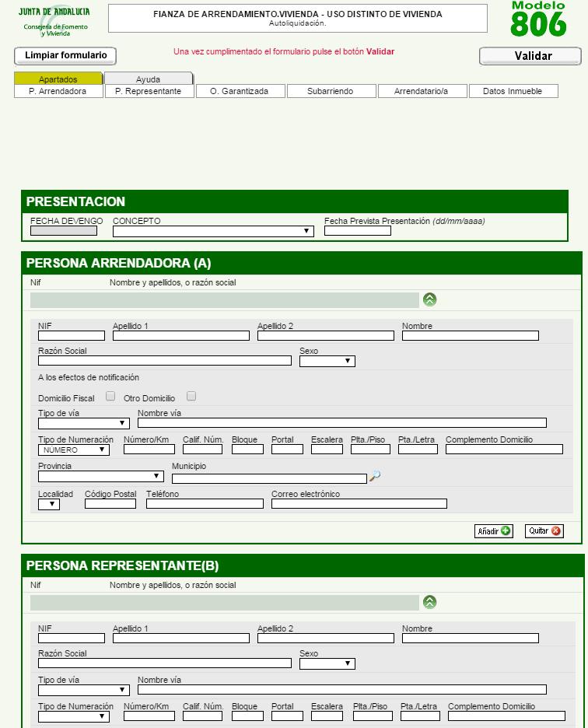This screenshot has height=728, width=588.
Task: Click Nombre vía field in Persona Representante
Action: 342,690
